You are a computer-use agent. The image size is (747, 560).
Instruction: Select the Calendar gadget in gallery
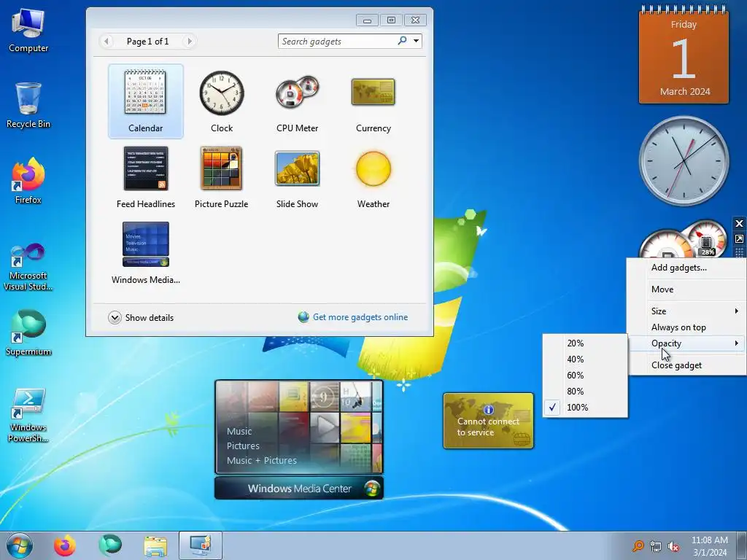145,101
